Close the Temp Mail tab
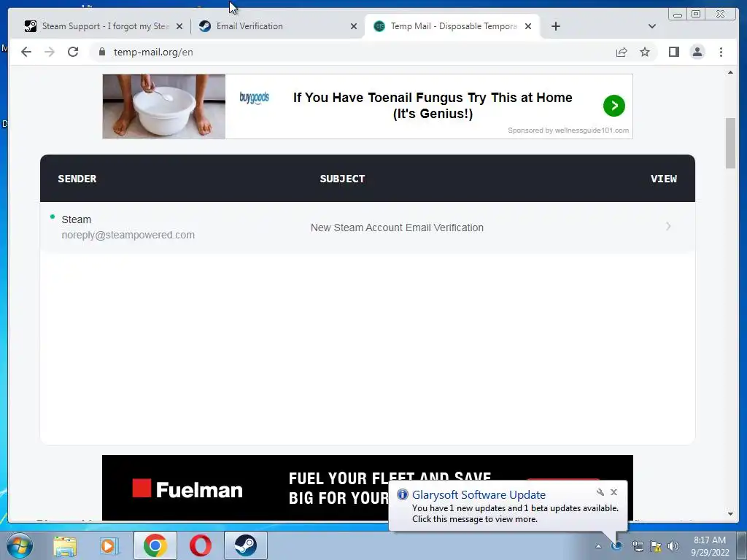Image resolution: width=747 pixels, height=560 pixels. click(528, 27)
